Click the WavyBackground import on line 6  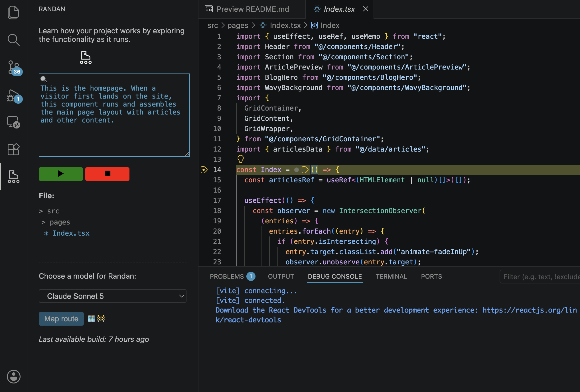293,88
